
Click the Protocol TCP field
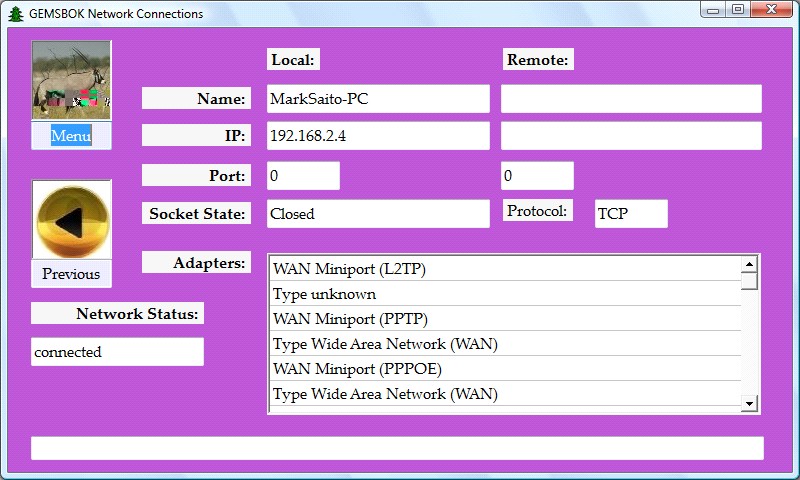[630, 213]
